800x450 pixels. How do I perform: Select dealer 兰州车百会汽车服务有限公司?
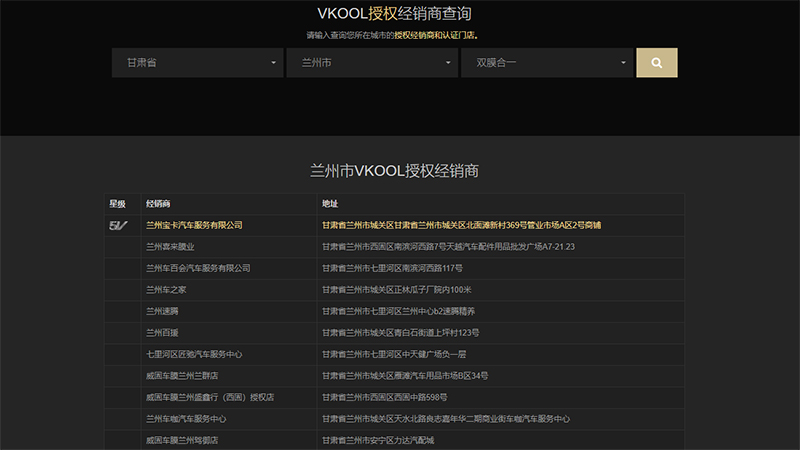point(198,268)
